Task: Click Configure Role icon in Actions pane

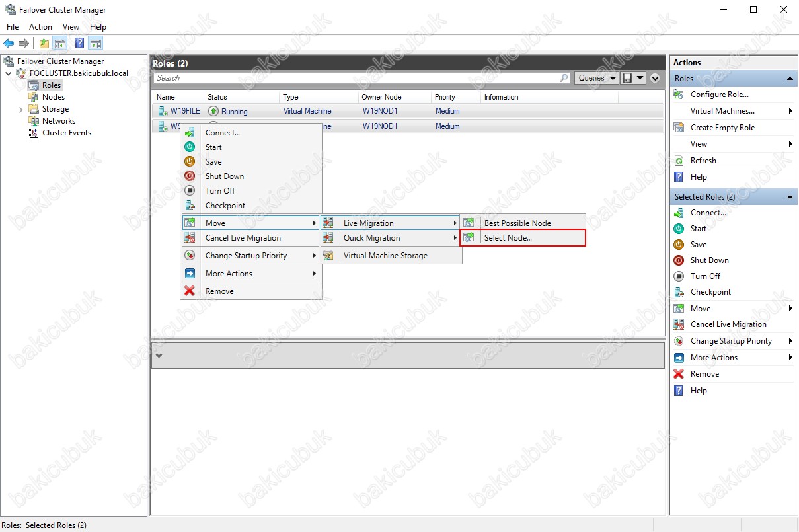Action: pos(679,95)
